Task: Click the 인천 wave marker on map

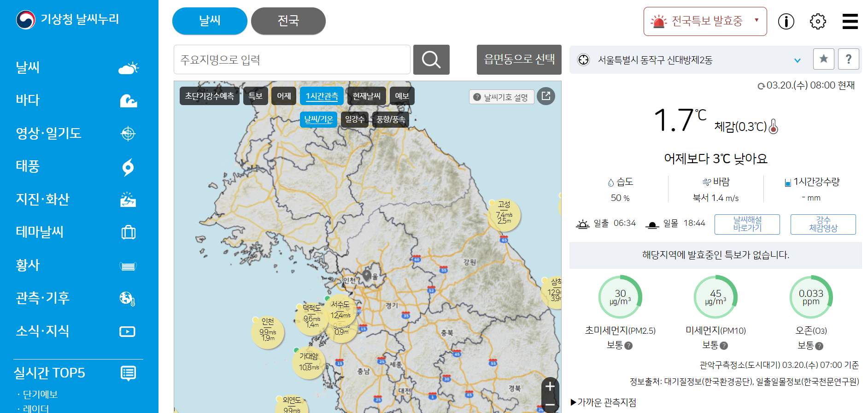Action: click(x=267, y=332)
